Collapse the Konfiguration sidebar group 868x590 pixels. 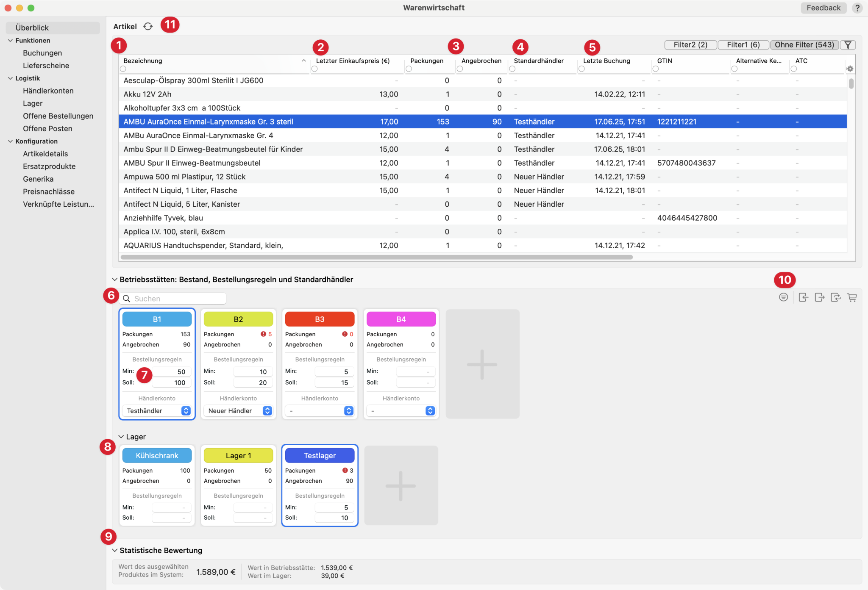click(x=10, y=141)
